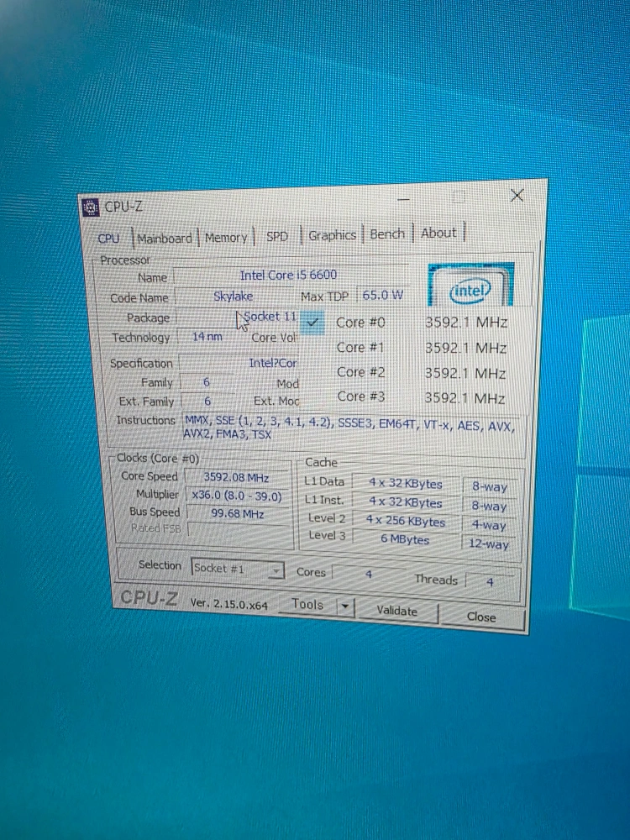
Task: Click the processor name Intel Core i5 6600
Action: (289, 276)
